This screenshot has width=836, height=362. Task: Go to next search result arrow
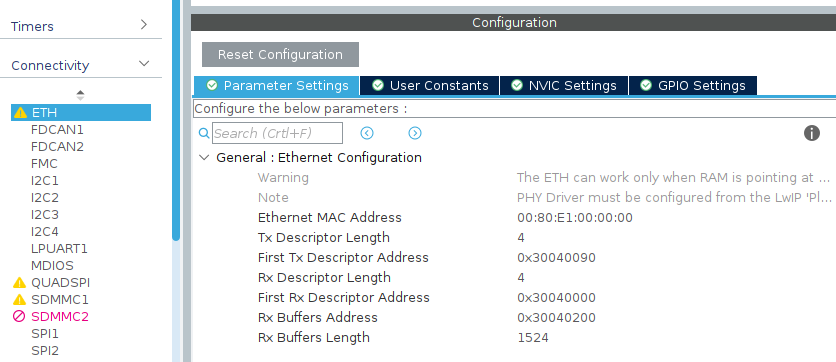[415, 133]
